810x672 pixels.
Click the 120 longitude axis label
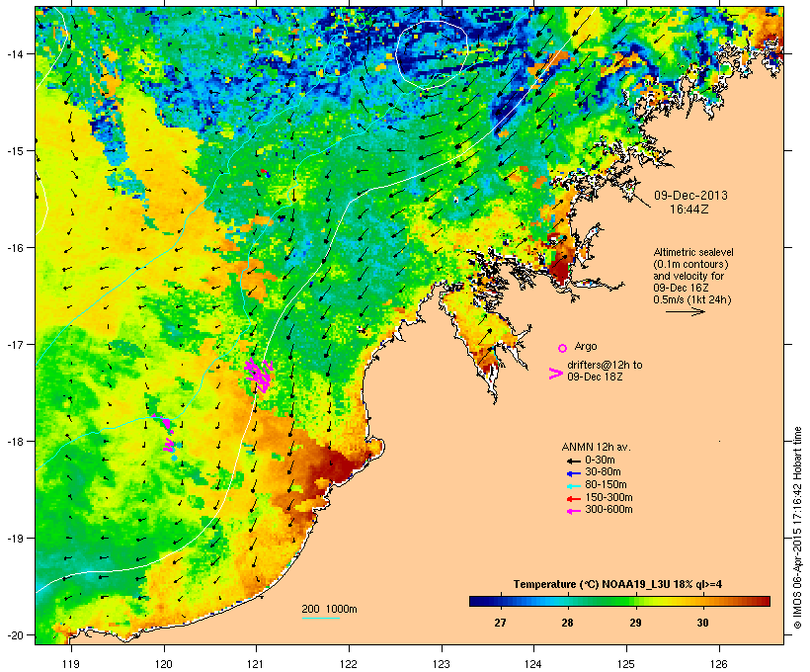[x=164, y=664]
